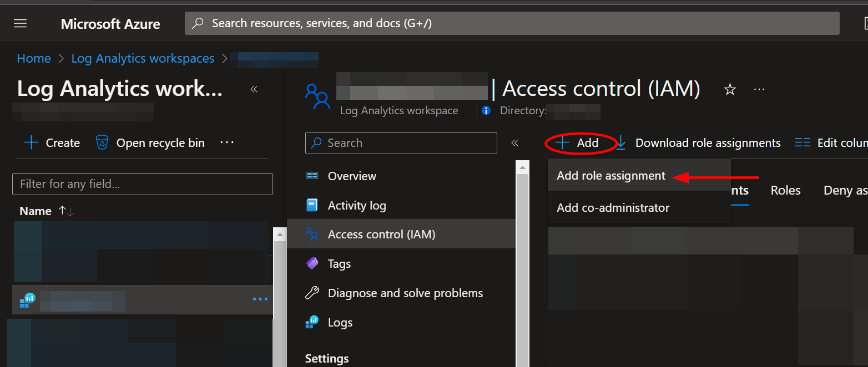Screen dimensions: 868x367
Task: Choose Add role assignment from menu
Action: pyautogui.click(x=639, y=176)
